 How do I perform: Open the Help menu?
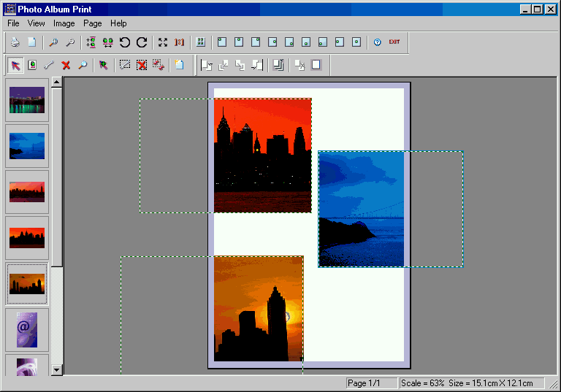click(x=118, y=23)
